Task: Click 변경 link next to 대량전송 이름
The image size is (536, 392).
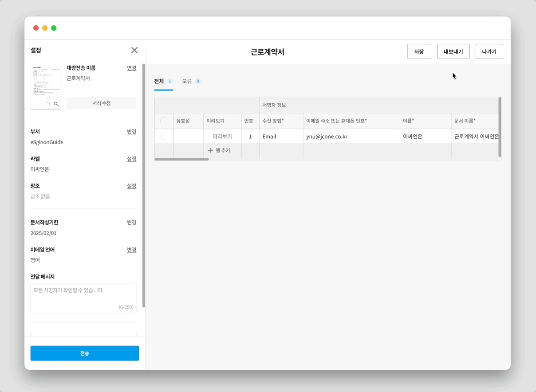Action: pos(132,68)
